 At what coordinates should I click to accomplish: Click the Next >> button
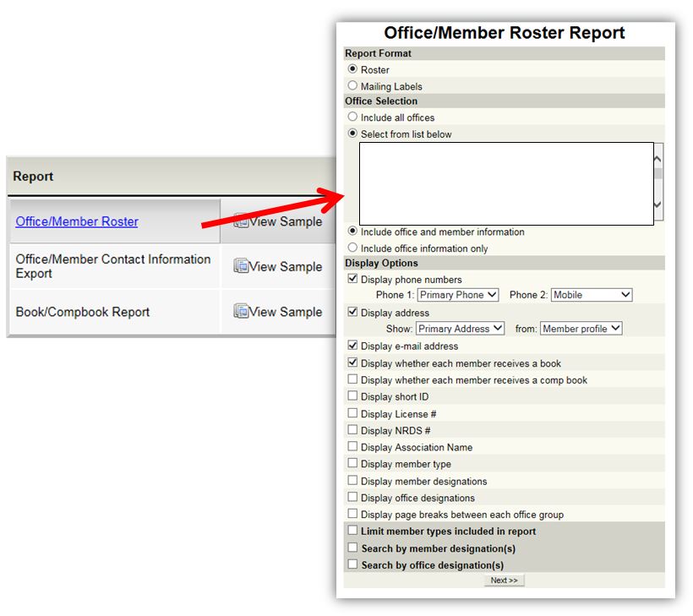[504, 581]
